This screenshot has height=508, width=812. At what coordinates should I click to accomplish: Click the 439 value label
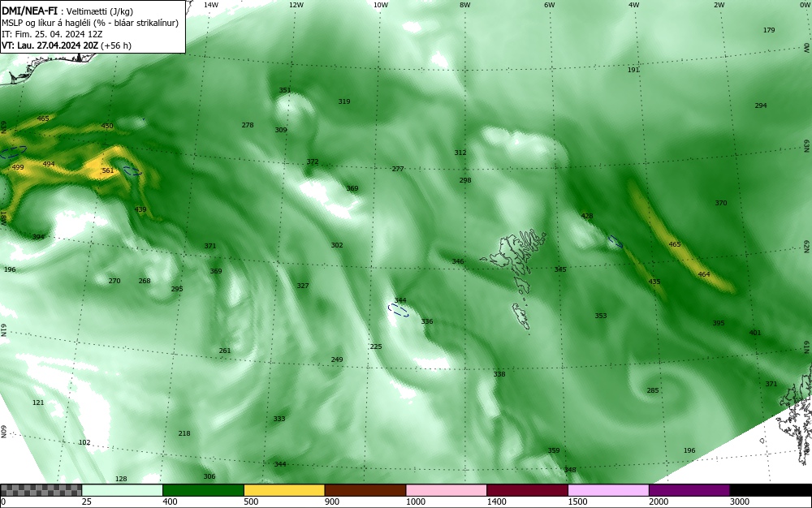click(140, 209)
